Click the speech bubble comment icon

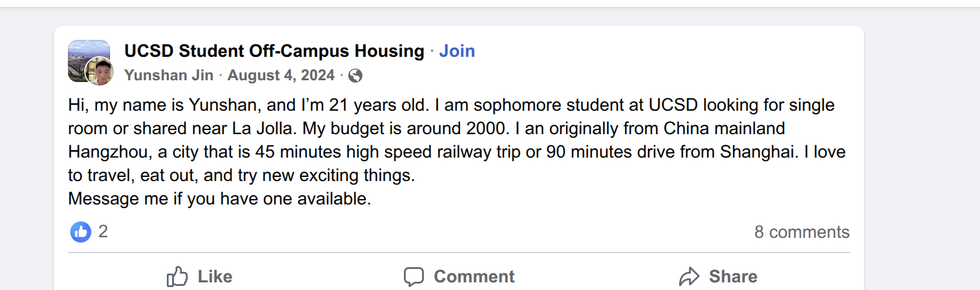click(413, 277)
